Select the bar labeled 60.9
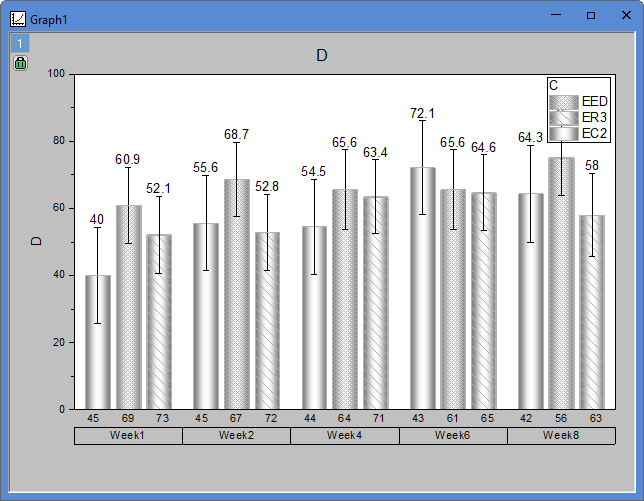The width and height of the screenshot is (644, 501). [x=129, y=307]
